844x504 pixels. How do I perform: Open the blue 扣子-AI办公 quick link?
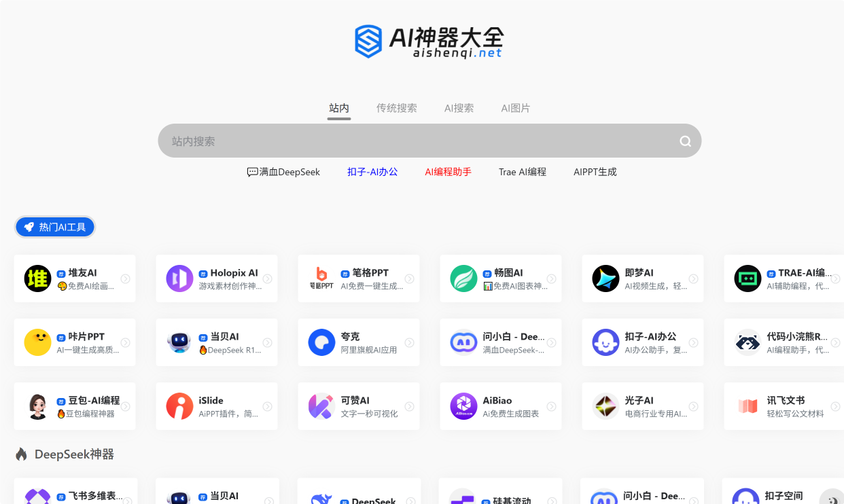coord(372,172)
